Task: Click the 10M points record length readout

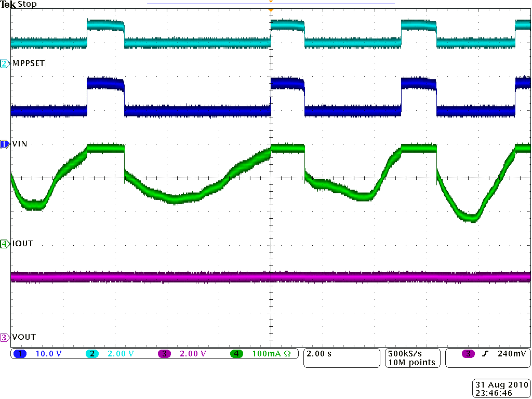Action: coord(411,362)
